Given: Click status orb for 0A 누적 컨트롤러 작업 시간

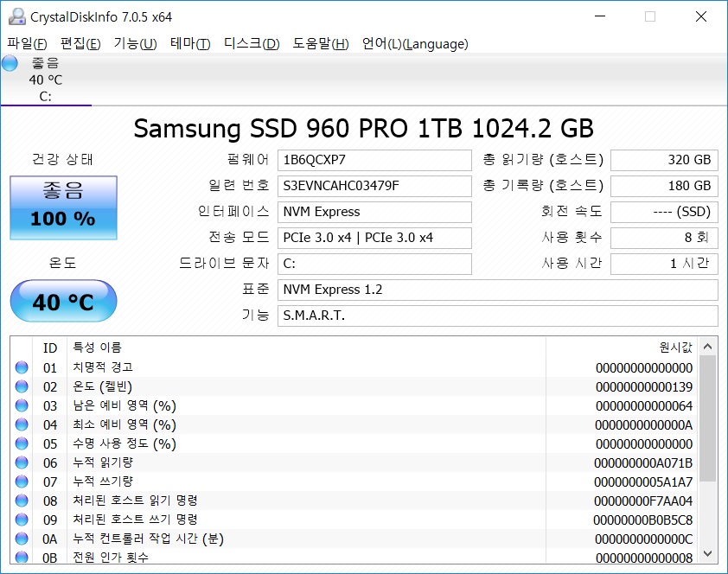Looking at the screenshot, I should click(x=22, y=539).
